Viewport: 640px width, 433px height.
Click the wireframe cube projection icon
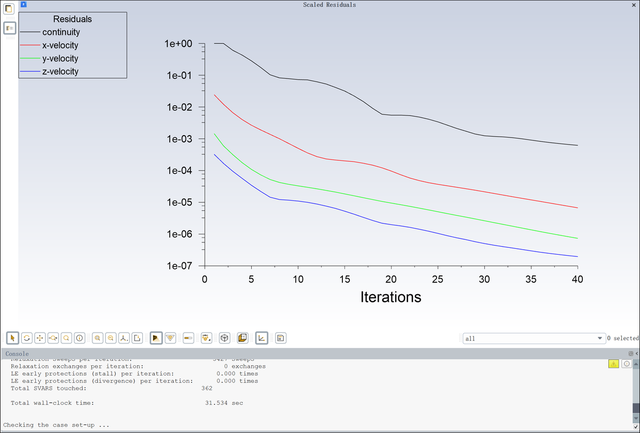point(224,338)
